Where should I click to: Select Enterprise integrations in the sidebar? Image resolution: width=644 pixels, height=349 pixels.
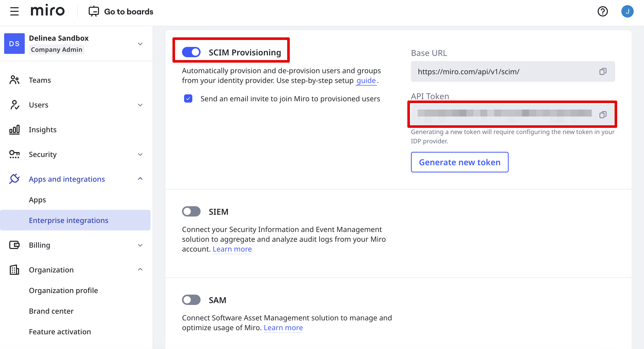pos(69,220)
